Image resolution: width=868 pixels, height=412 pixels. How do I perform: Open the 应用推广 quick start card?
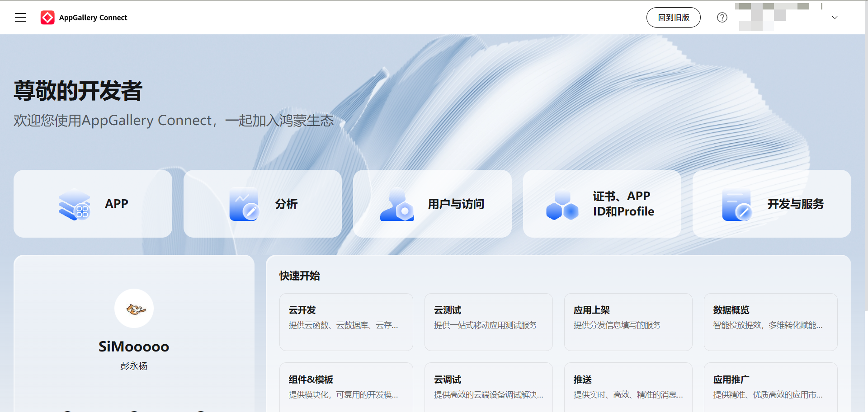(x=770, y=388)
